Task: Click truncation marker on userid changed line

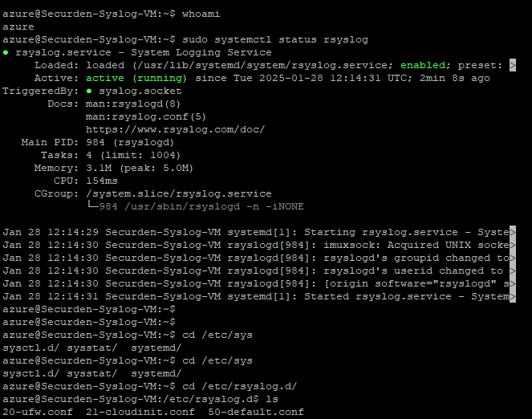Action: pos(513,271)
